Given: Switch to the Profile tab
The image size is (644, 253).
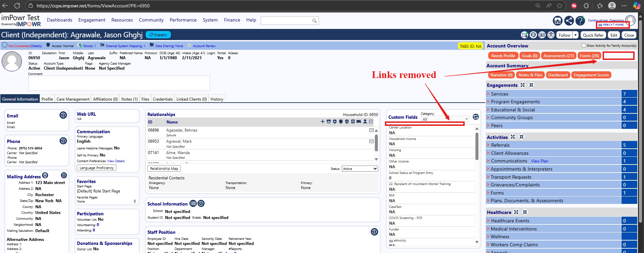Looking at the screenshot, I should point(47,99).
